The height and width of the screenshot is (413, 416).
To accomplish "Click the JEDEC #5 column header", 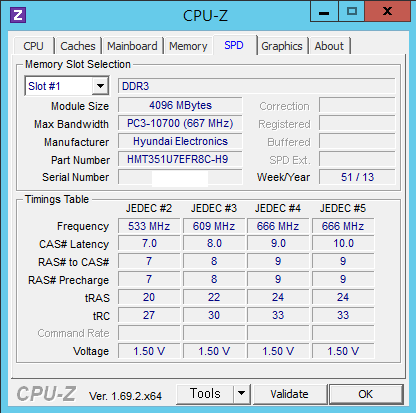I will [x=343, y=208].
